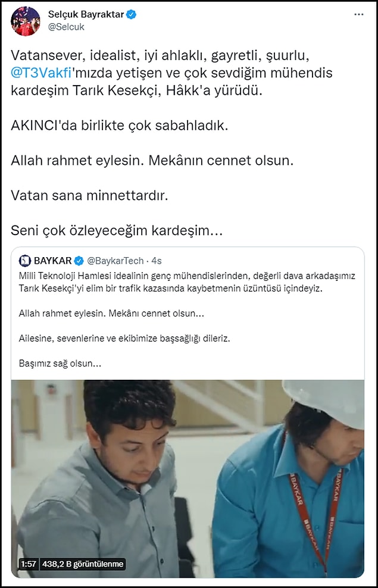Image resolution: width=378 pixels, height=588 pixels.
Task: Click the BAYKAR verified badge
Action: tap(79, 261)
